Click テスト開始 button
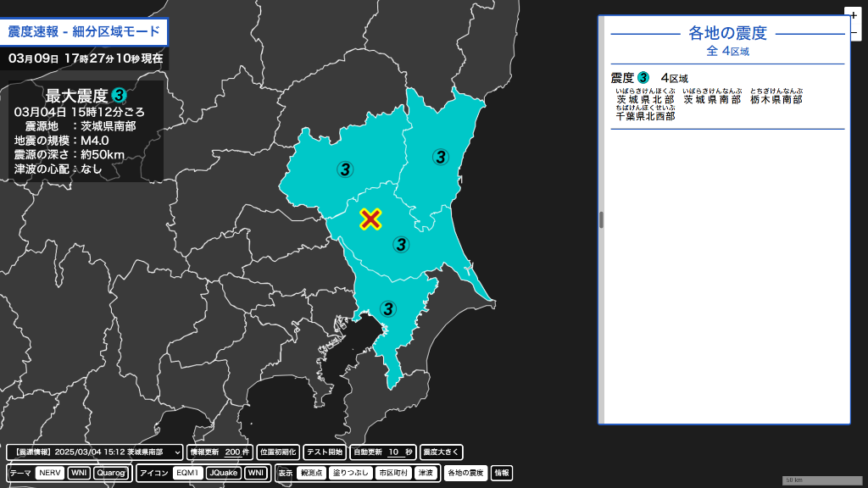The height and width of the screenshot is (488, 868). pyautogui.click(x=324, y=452)
